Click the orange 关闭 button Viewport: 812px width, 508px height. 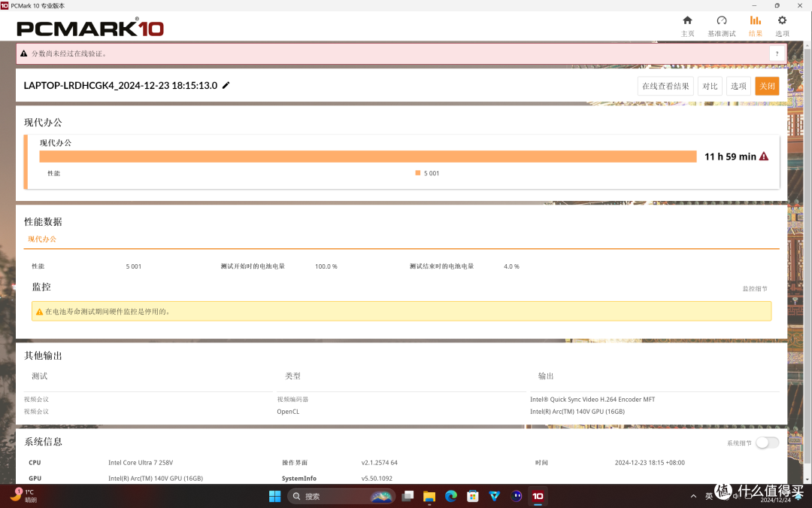pos(767,86)
